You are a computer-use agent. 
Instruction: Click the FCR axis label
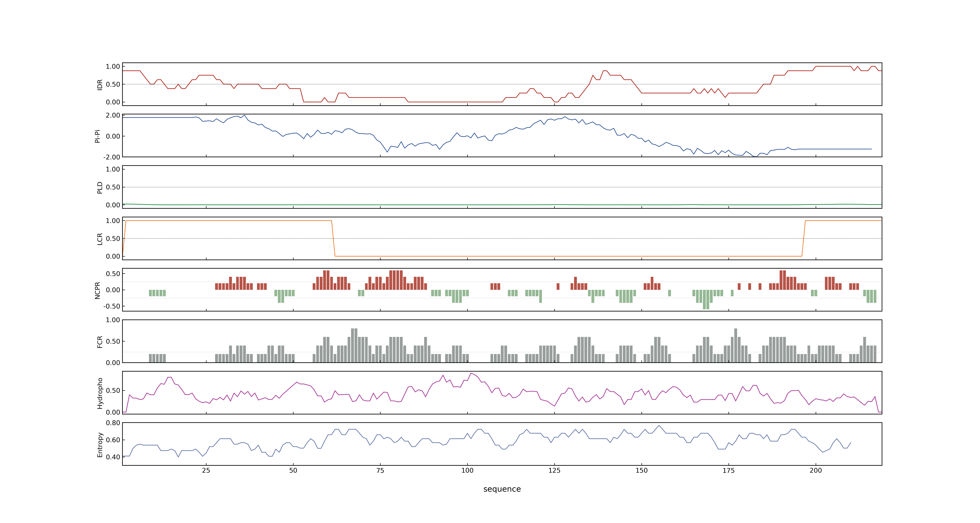click(100, 342)
